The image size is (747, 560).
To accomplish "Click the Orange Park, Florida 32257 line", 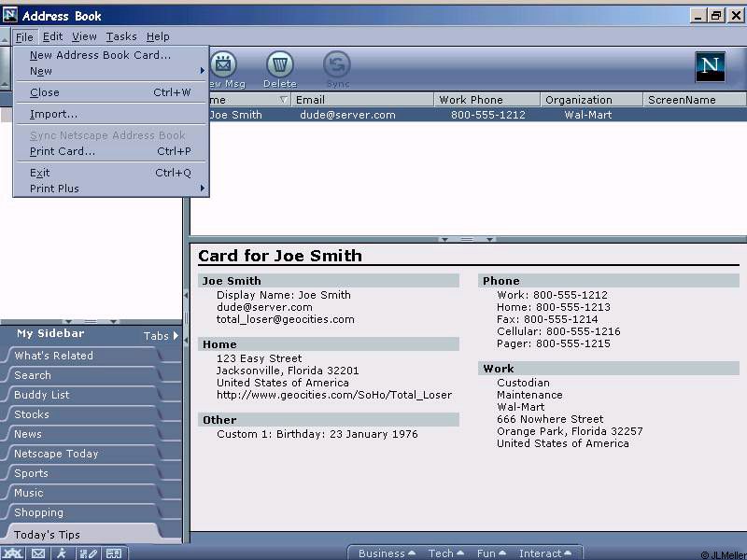I will [570, 431].
